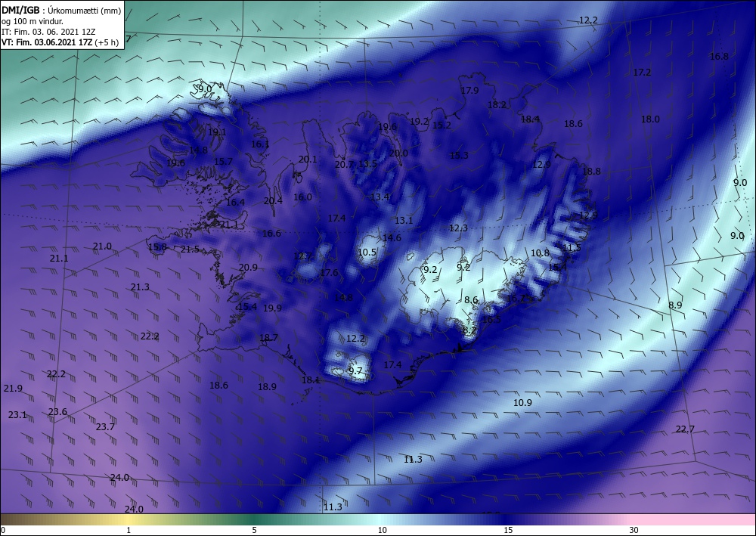Screen dimensions: 756x536
Task: Click the map value 14.6
Action: pyautogui.click(x=392, y=237)
